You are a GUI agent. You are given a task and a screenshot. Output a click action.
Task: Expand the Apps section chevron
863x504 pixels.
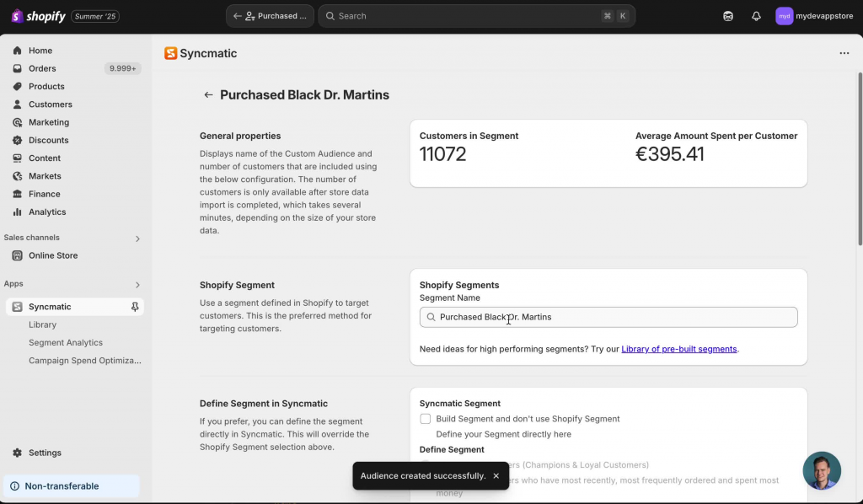click(x=137, y=285)
